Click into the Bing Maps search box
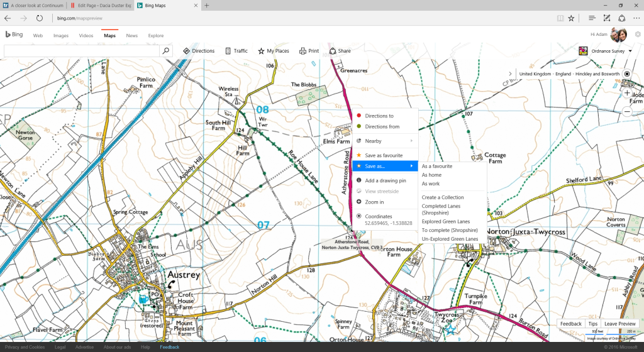The width and height of the screenshot is (644, 352). 81,51
